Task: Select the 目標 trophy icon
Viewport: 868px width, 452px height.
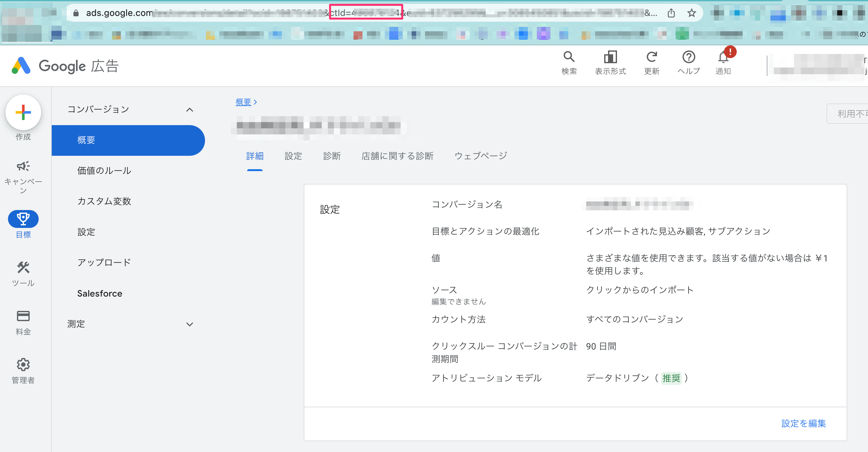Action: click(23, 219)
